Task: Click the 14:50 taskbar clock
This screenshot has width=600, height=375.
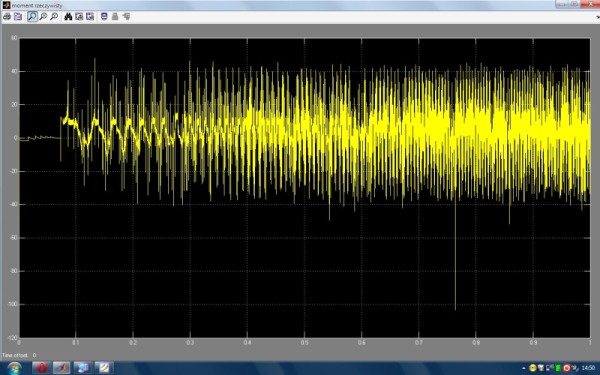Action: [x=588, y=368]
